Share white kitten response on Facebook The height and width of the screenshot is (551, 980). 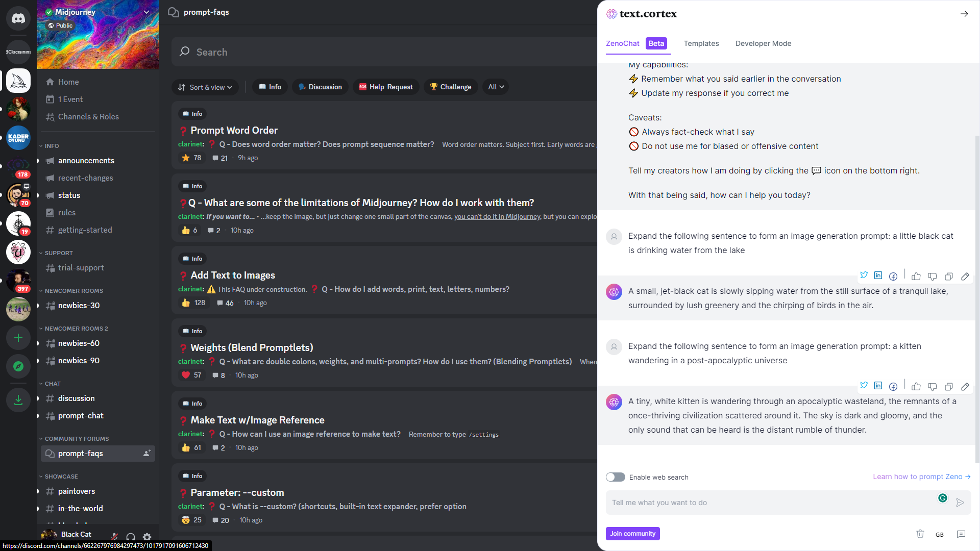coord(893,386)
